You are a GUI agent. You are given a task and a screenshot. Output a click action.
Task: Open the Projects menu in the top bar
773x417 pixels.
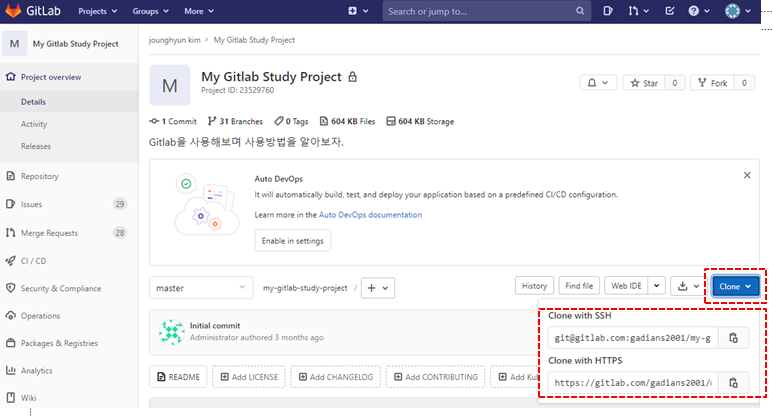tap(98, 11)
